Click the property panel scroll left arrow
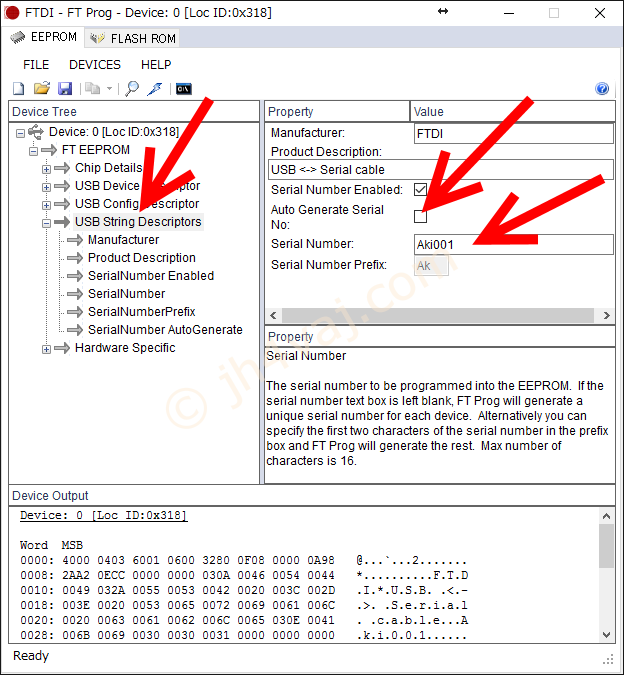624x675 pixels. 273,315
